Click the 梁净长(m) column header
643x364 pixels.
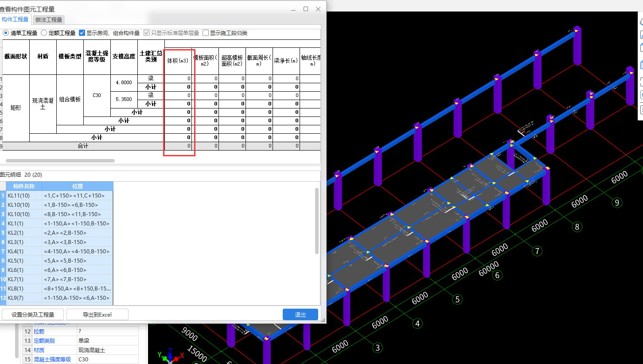click(x=286, y=61)
